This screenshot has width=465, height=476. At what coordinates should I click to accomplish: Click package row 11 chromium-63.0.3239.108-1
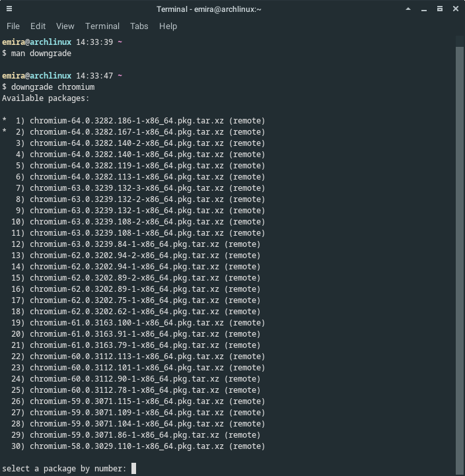(x=138, y=233)
